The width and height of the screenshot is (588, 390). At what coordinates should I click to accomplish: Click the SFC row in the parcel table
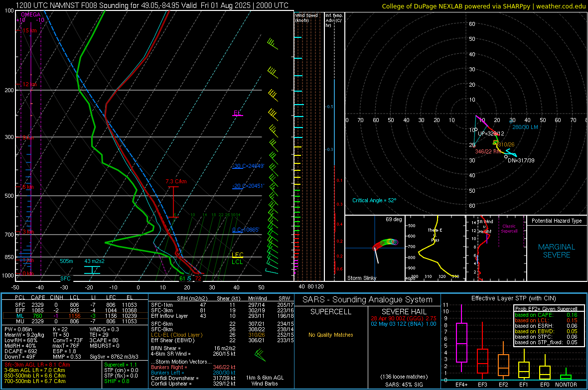[76, 305]
